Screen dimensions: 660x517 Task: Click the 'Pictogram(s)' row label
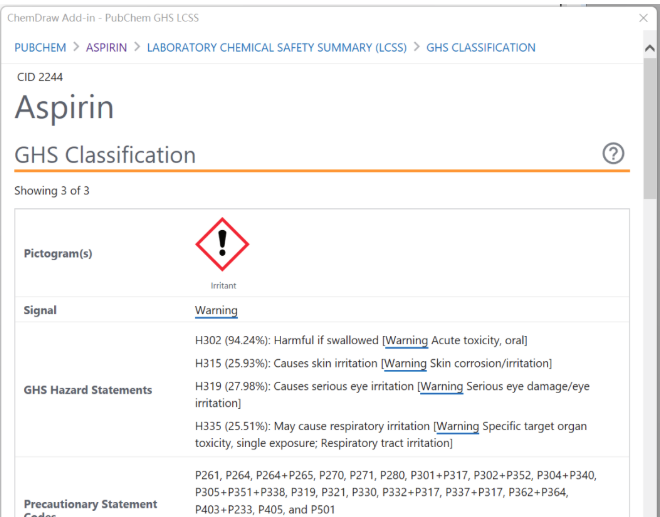[58, 253]
